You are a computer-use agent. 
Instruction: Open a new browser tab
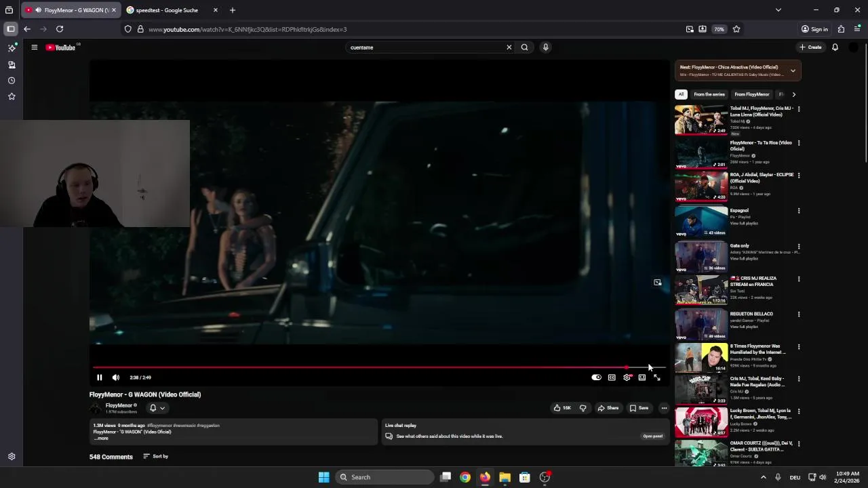click(x=233, y=10)
